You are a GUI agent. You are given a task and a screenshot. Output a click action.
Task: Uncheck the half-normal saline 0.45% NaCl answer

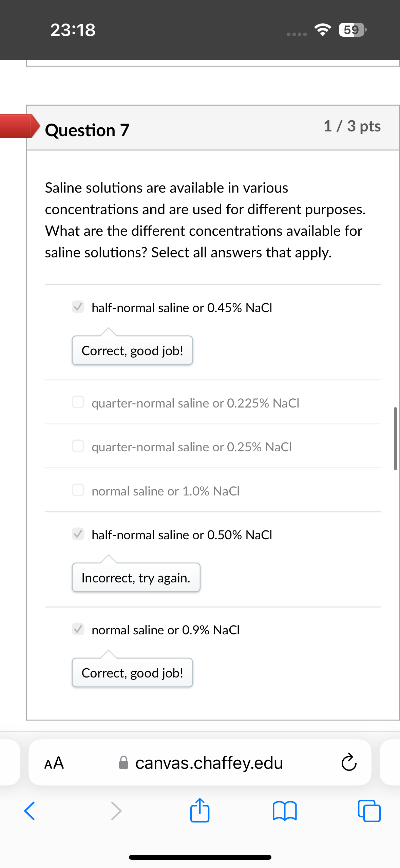pyautogui.click(x=78, y=307)
